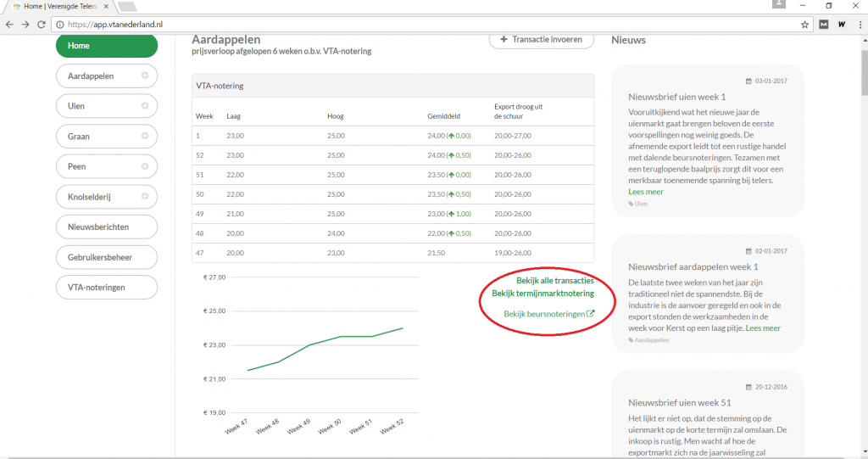Open the Nieuwsbrief uien week 51 headline
This screenshot has height=459, width=868.
pos(680,402)
